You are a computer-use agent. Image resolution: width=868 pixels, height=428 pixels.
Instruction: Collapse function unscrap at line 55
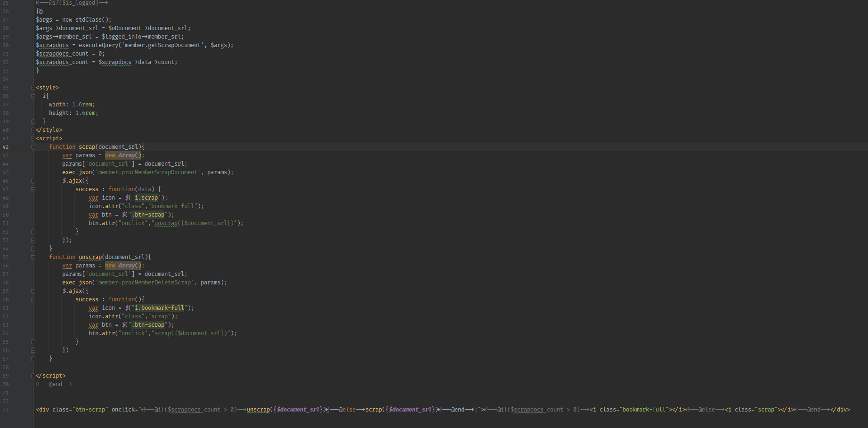(33, 257)
